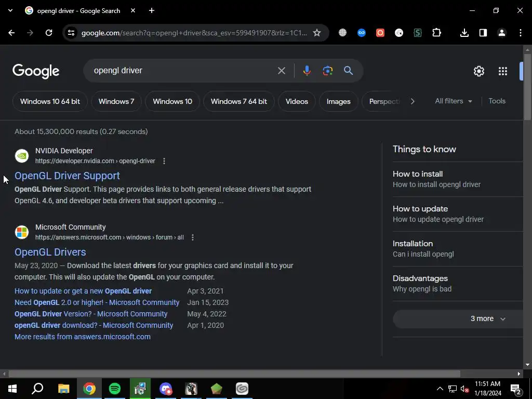
Task: Open the OpenGL Drivers Microsoft result
Action: (x=50, y=252)
